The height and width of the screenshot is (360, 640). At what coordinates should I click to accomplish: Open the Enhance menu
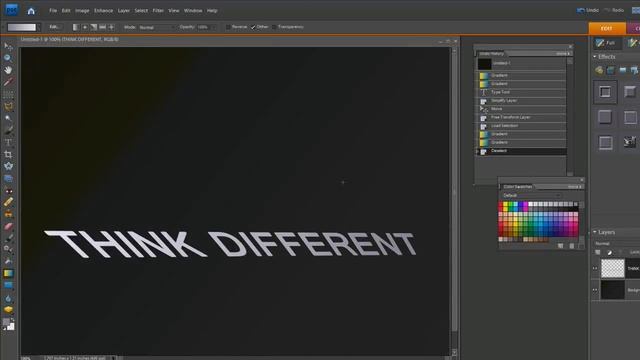(103, 11)
